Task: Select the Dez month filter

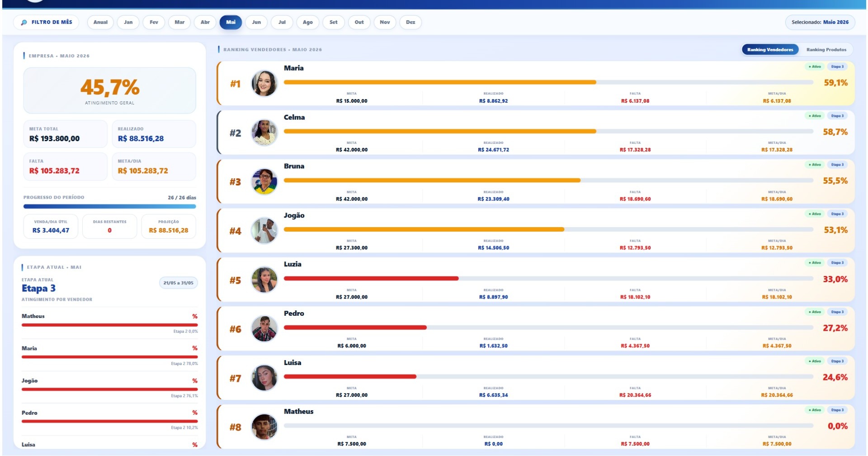Action: coord(410,22)
